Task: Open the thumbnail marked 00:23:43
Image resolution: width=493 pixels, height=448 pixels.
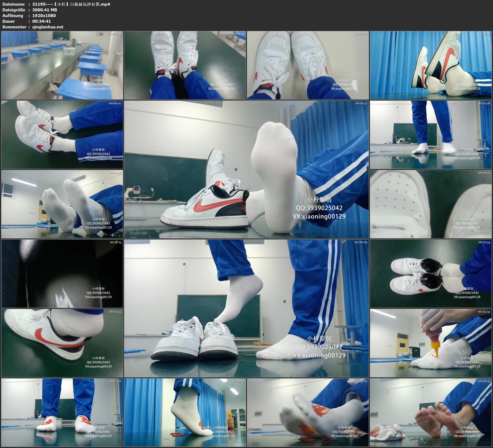Action: 62,343
